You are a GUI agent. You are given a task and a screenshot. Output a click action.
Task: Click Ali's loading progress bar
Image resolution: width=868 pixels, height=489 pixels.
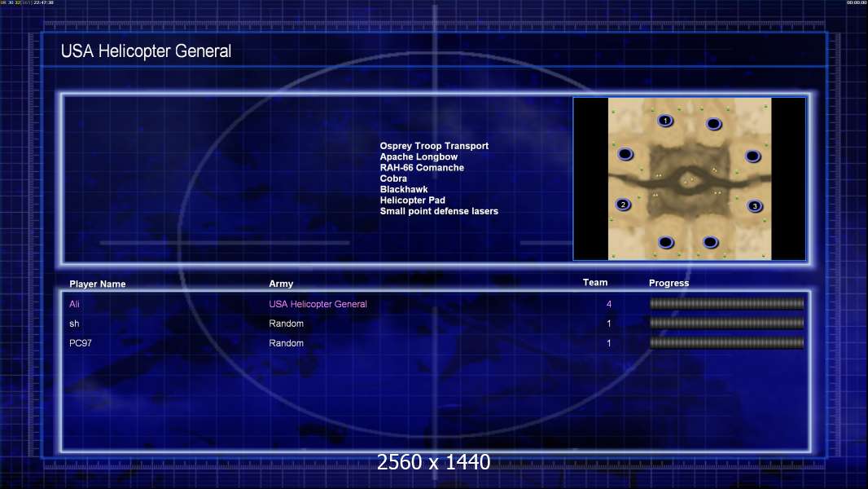[726, 303]
